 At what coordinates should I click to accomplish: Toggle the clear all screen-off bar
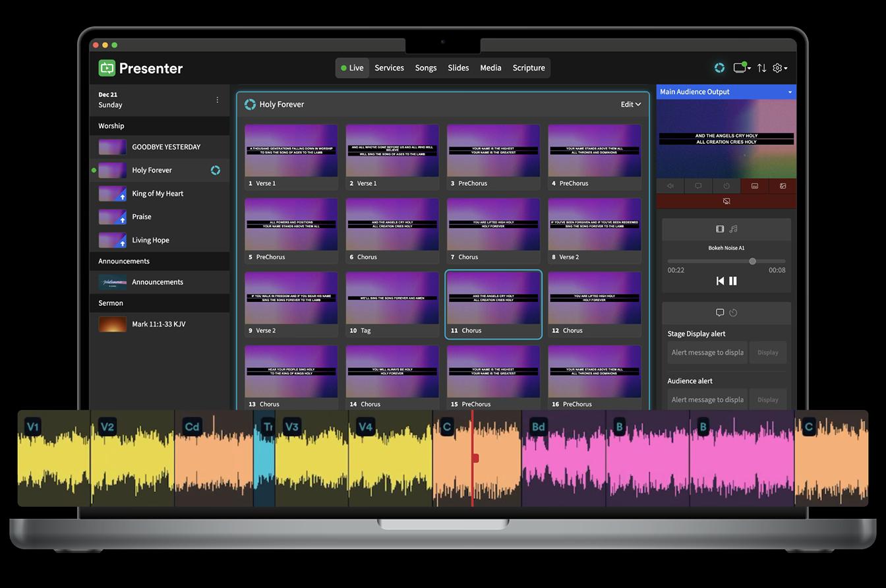tap(726, 201)
